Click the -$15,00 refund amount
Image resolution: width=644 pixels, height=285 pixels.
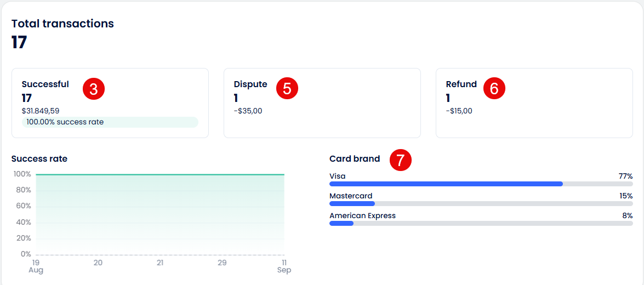(x=459, y=111)
